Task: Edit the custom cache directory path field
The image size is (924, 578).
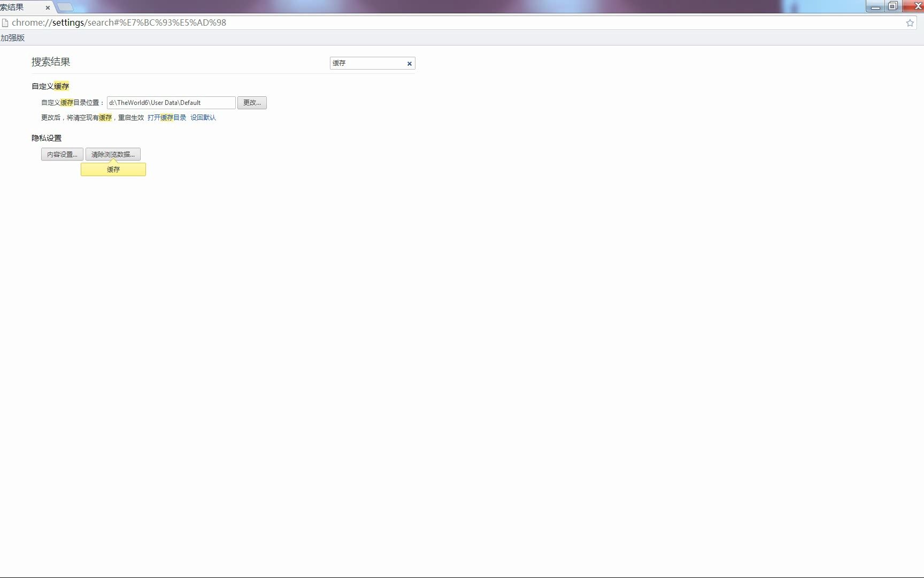Action: pyautogui.click(x=171, y=103)
